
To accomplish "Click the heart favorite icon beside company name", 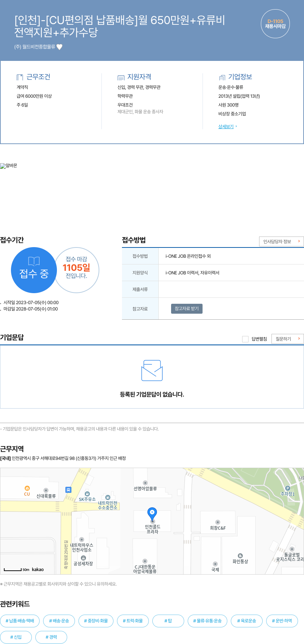I will pos(59,47).
